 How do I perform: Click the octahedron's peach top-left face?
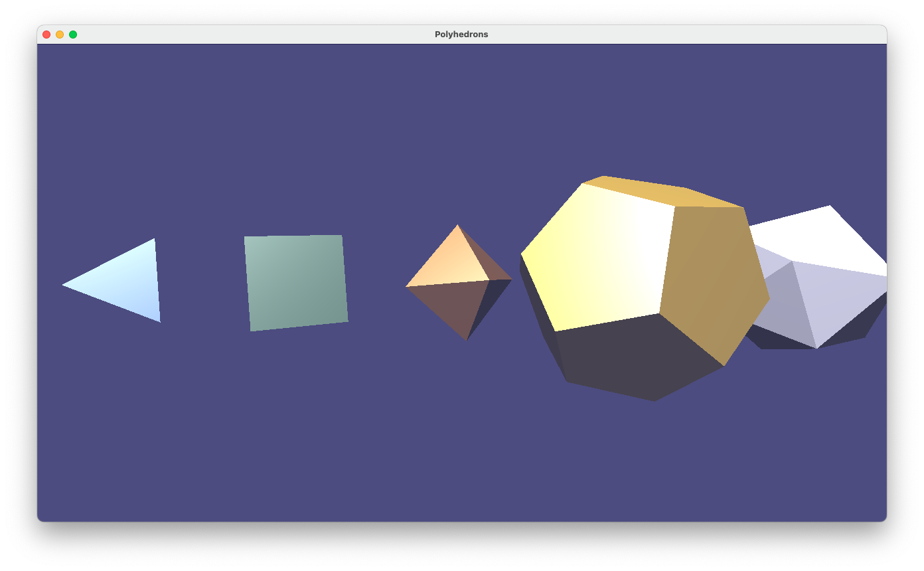[x=450, y=261]
